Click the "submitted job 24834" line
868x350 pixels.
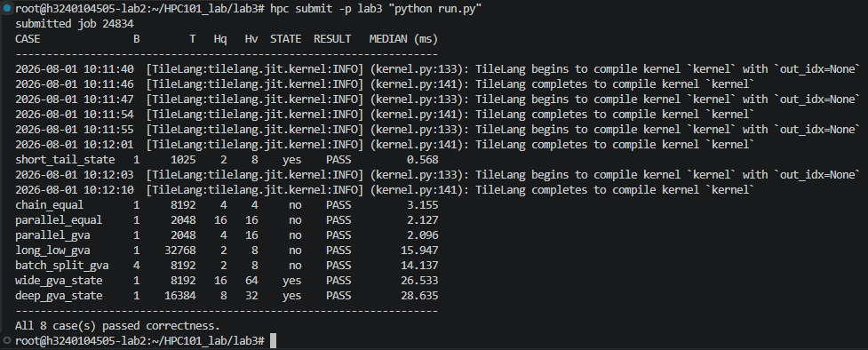coord(75,24)
